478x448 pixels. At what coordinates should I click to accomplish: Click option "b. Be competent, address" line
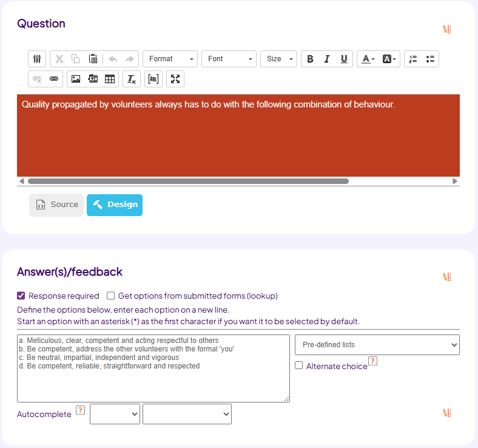click(126, 349)
